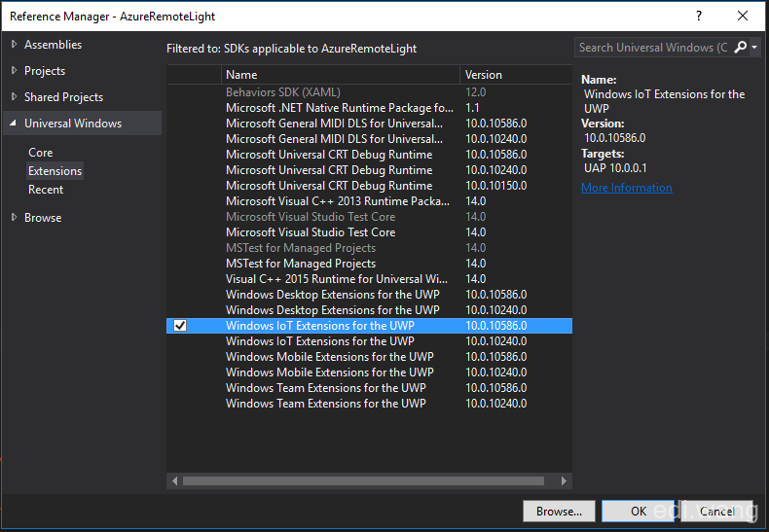Sort list by Version column header
Image resolution: width=769 pixels, height=532 pixels.
[x=516, y=75]
